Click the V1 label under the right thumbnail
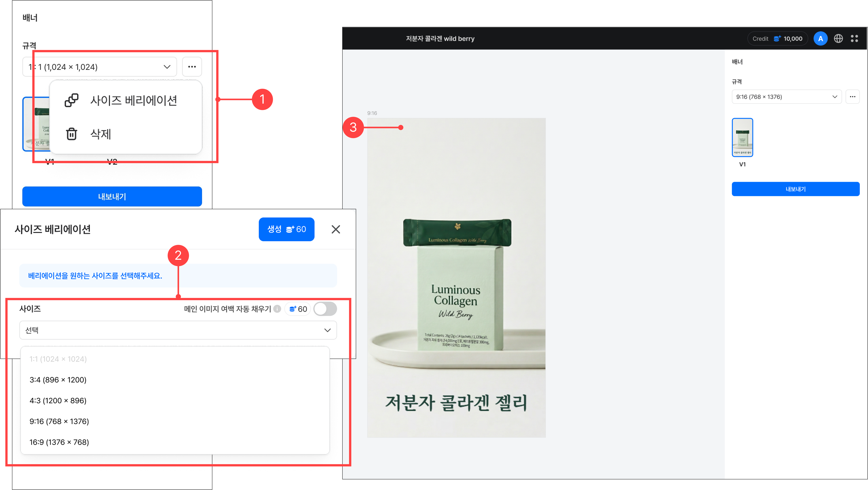 pos(742,164)
